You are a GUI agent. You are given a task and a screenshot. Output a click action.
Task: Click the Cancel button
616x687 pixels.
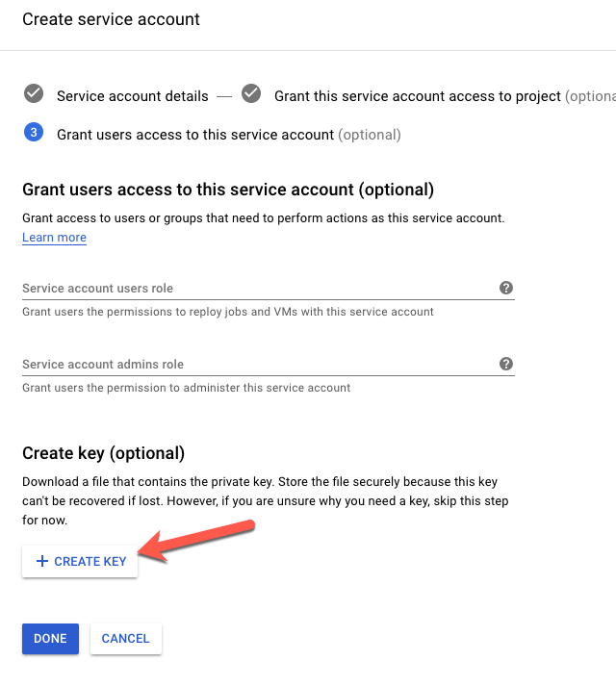125,638
